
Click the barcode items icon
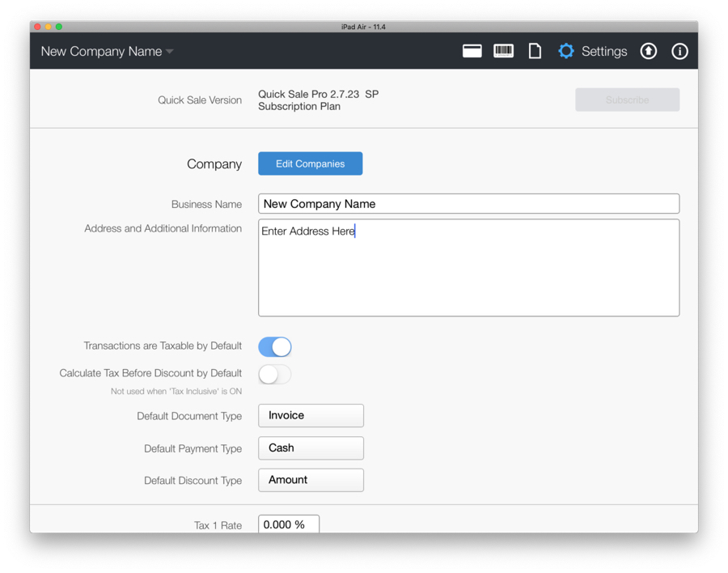click(503, 51)
